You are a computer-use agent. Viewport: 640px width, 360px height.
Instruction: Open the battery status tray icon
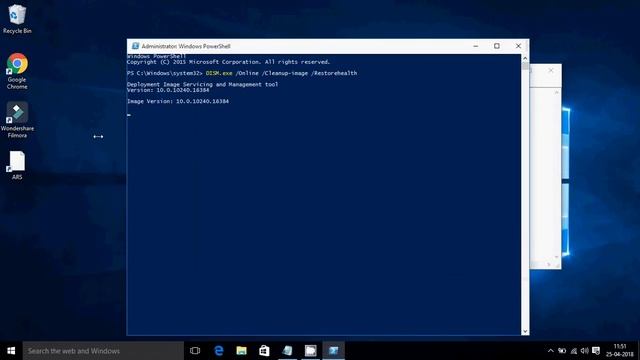562,351
